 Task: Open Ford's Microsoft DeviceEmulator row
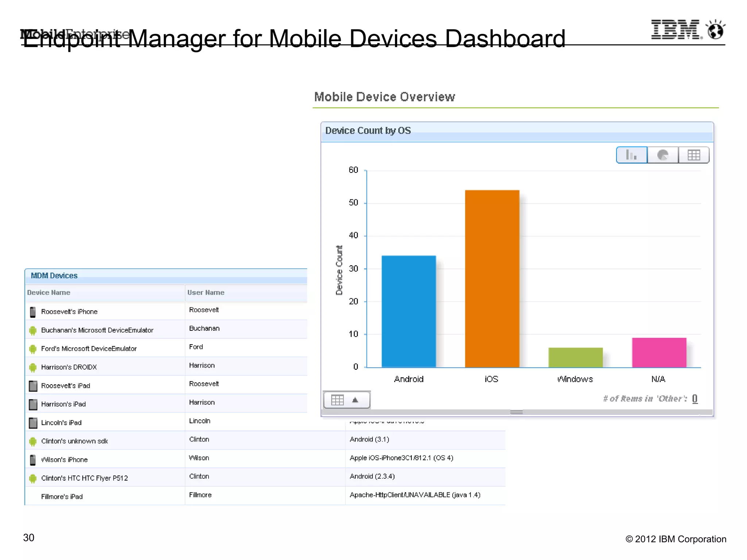coord(166,348)
